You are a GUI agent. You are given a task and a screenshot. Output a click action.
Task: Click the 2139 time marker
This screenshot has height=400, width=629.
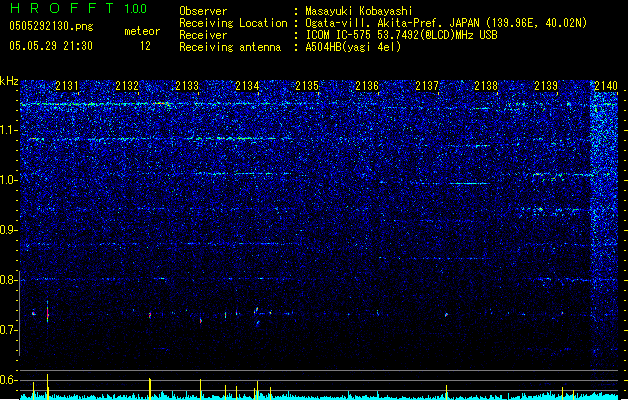coord(546,86)
